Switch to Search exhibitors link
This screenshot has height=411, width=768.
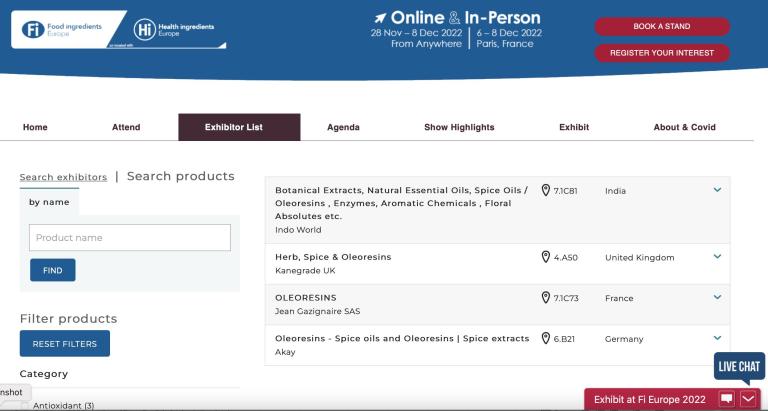point(63,177)
